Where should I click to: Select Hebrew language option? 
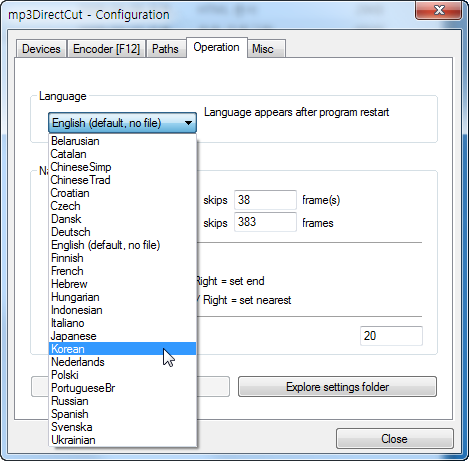[x=122, y=284]
